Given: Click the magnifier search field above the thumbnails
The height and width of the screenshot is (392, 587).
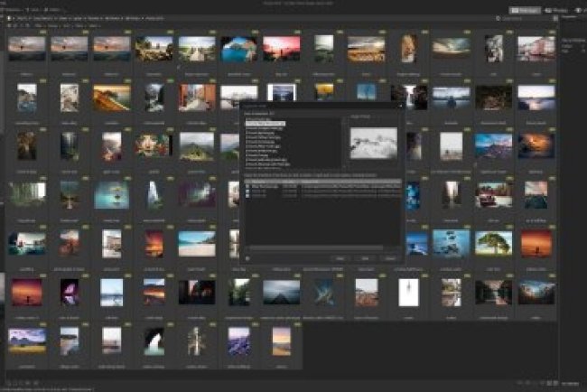Looking at the screenshot, I should [524, 18].
